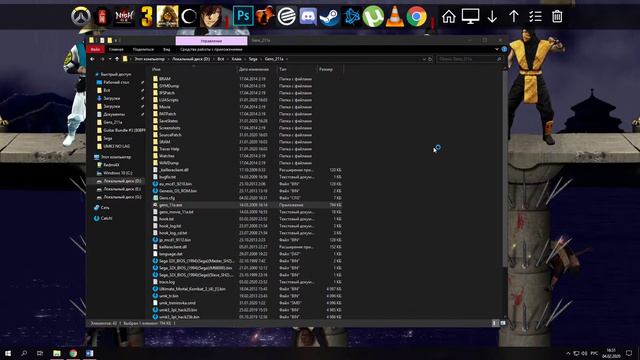Launch Overwatch from the top dock
Image resolution: width=640 pixels, height=360 pixels.
pos(80,17)
